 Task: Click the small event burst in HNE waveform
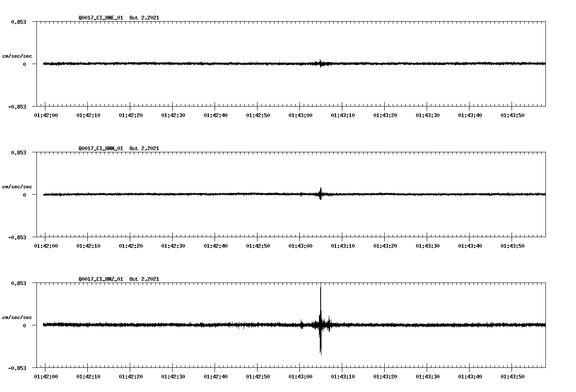[321, 63]
